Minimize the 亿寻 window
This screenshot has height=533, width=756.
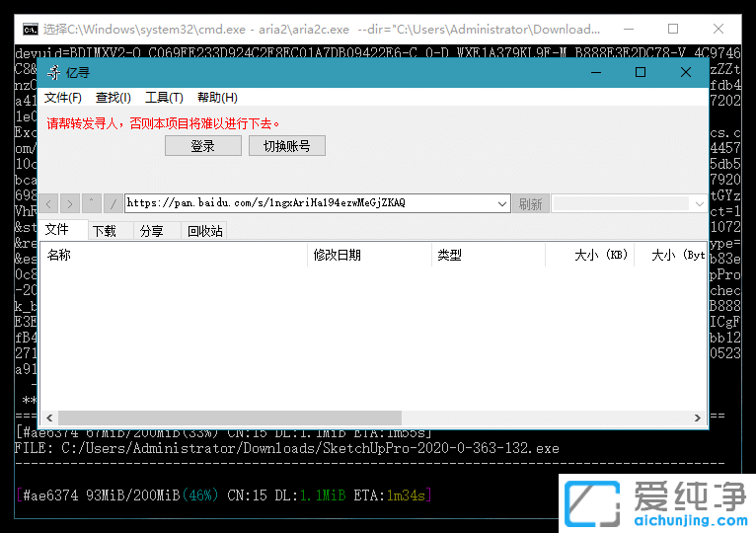pos(596,73)
